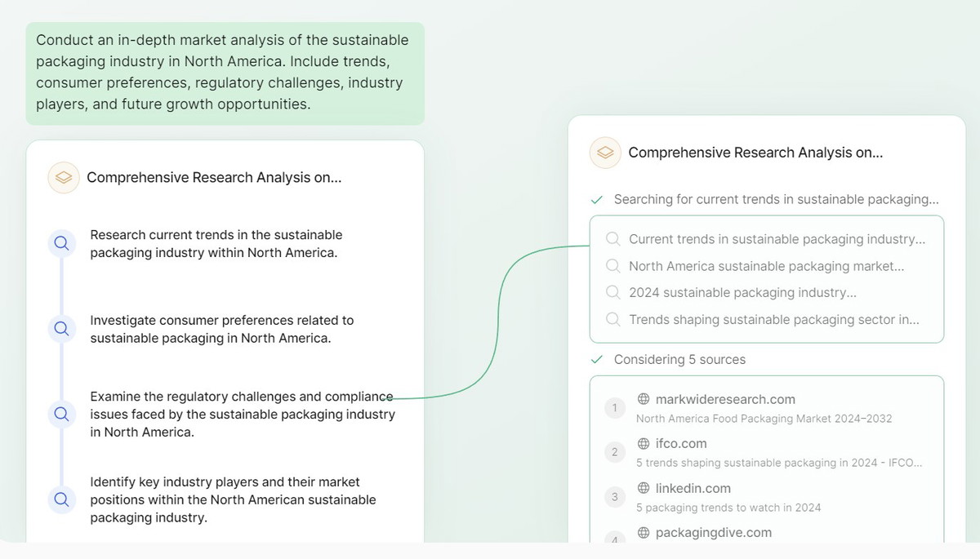Select the search icon for current trends step

tap(61, 243)
